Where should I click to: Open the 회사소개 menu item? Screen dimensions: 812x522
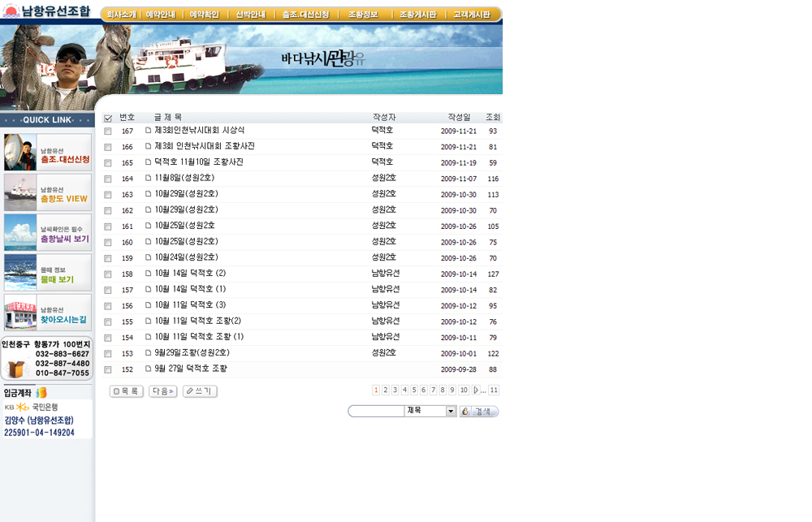[x=121, y=15]
